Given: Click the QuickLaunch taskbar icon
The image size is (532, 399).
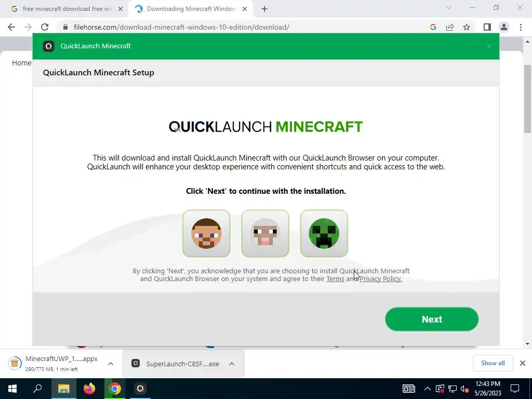Looking at the screenshot, I should click(140, 389).
